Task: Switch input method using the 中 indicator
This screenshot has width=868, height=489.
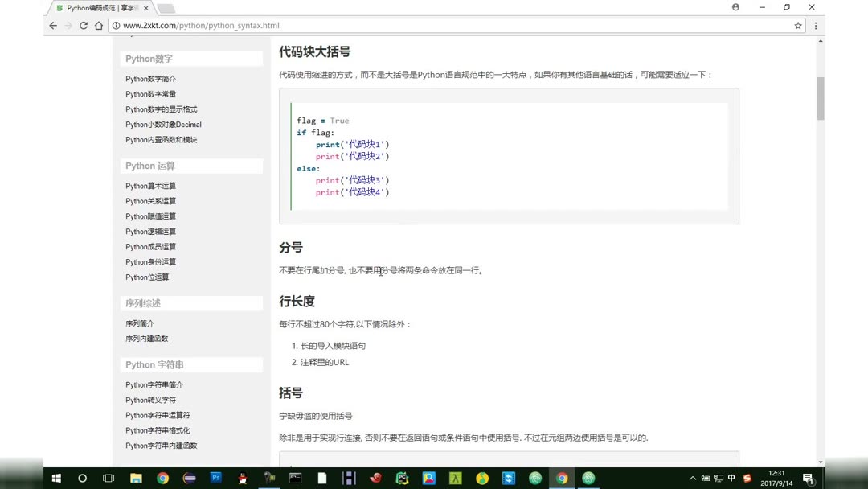Action: [731, 478]
